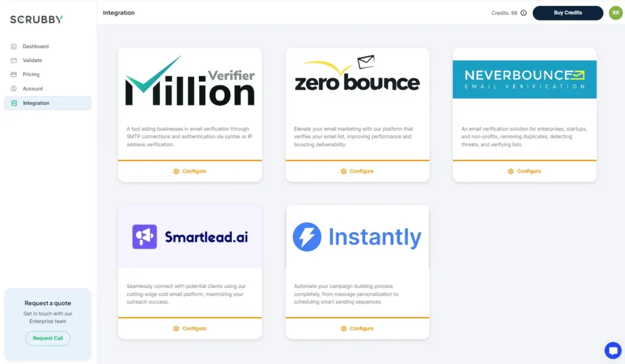The image size is (625, 364).
Task: Click the Scrubby logo
Action: (x=35, y=18)
